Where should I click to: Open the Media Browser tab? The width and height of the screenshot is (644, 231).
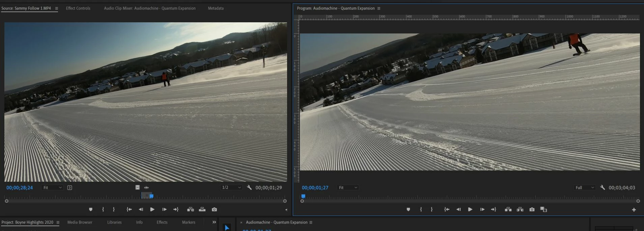click(80, 222)
